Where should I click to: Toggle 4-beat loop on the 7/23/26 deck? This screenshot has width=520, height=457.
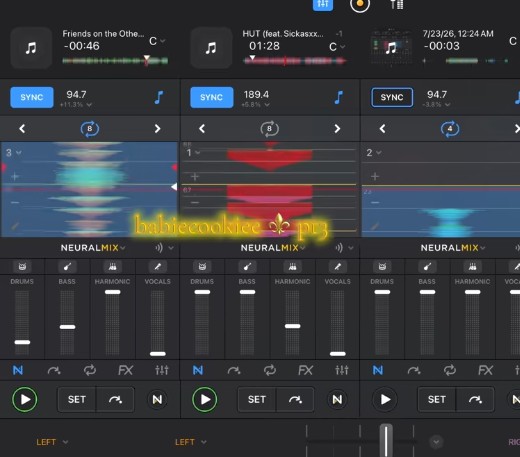click(450, 129)
